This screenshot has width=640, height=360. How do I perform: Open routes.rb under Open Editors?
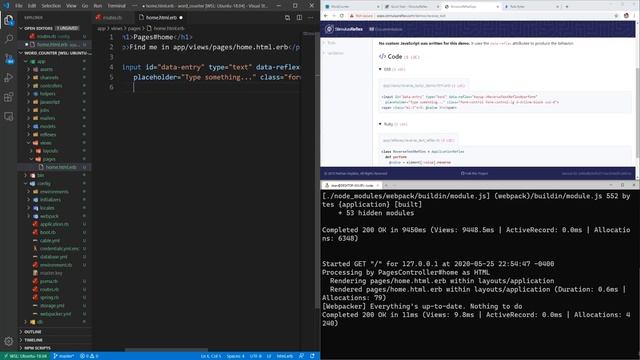click(55, 36)
